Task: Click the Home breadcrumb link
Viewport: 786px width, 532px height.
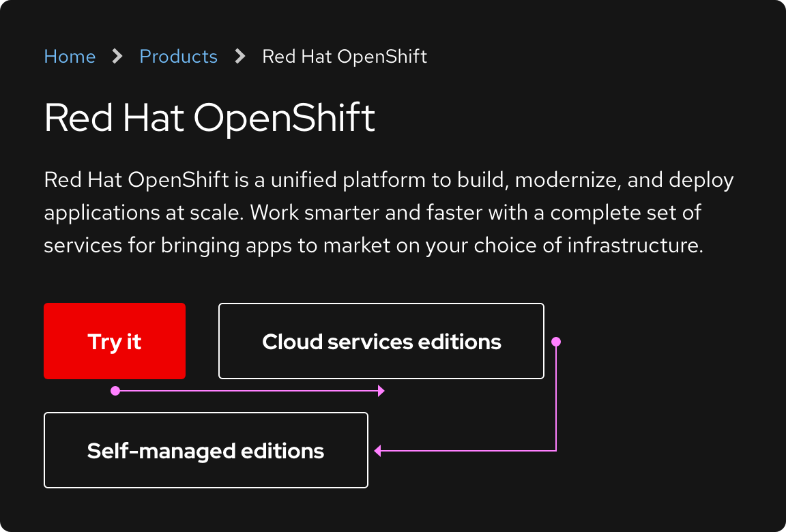Action: [70, 57]
